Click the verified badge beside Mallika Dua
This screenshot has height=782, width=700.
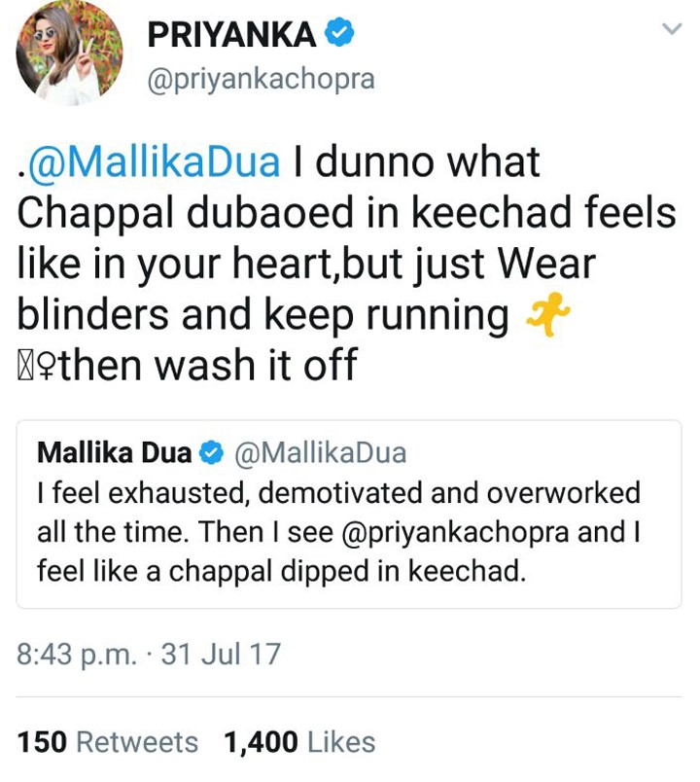click(x=212, y=452)
